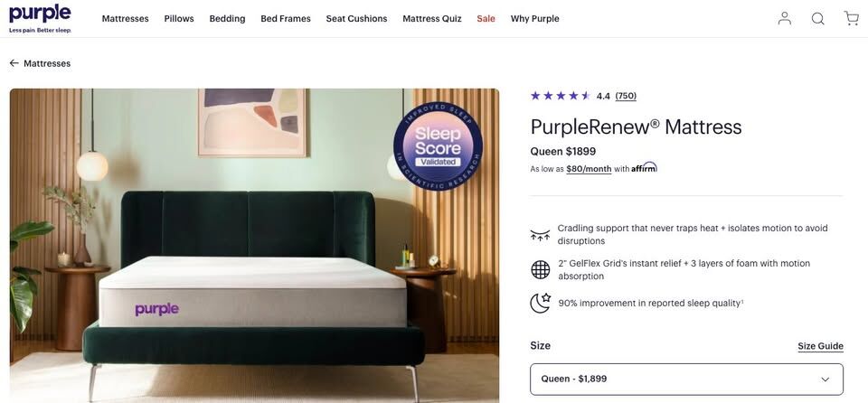Click the Sleep Score Validated badge

tap(438, 146)
